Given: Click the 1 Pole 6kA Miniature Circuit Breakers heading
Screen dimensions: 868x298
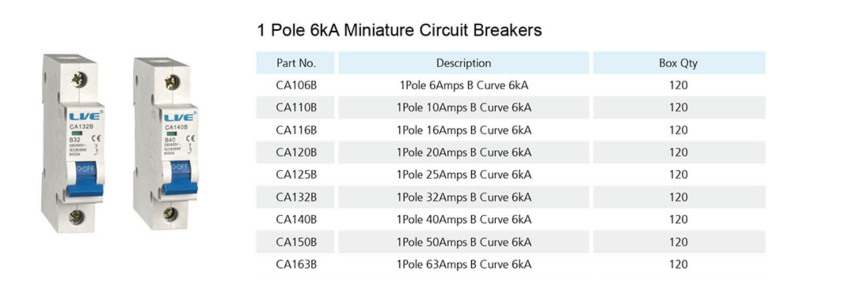Looking at the screenshot, I should (399, 30).
